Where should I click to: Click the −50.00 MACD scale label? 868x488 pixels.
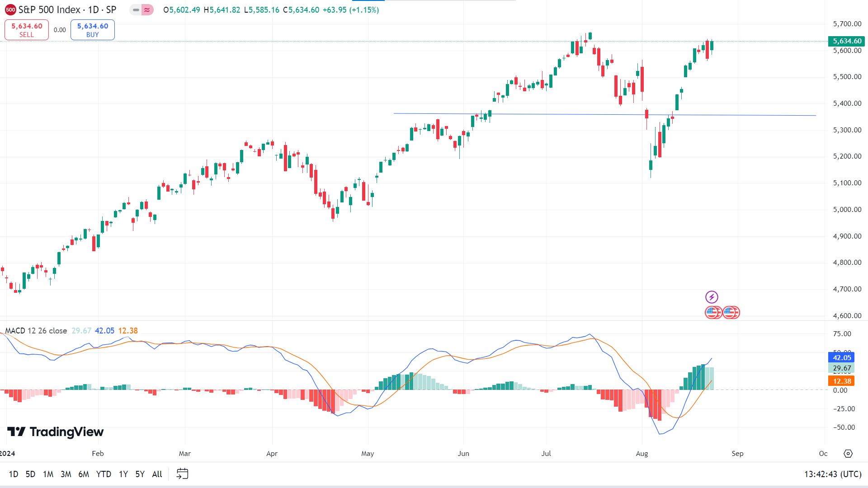(844, 427)
